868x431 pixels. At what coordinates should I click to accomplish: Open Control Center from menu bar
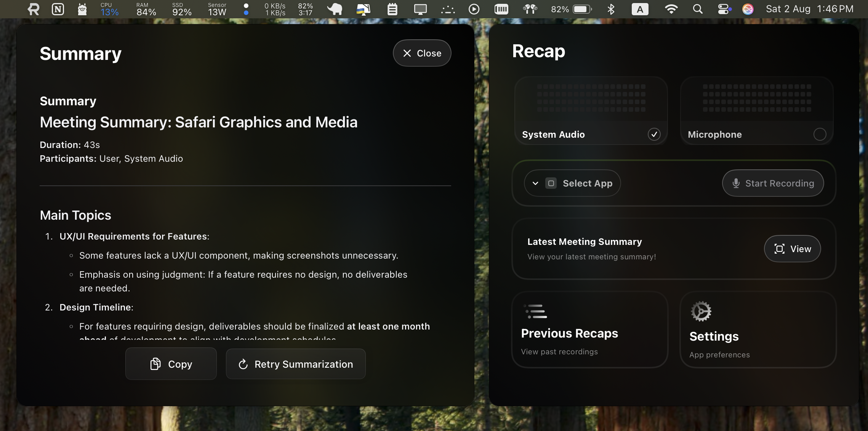tap(724, 9)
